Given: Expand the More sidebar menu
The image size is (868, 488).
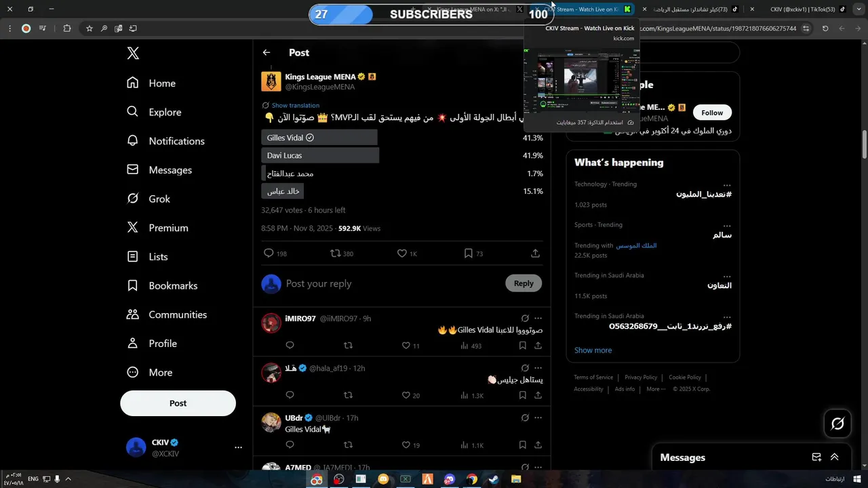Looking at the screenshot, I should [x=151, y=373].
